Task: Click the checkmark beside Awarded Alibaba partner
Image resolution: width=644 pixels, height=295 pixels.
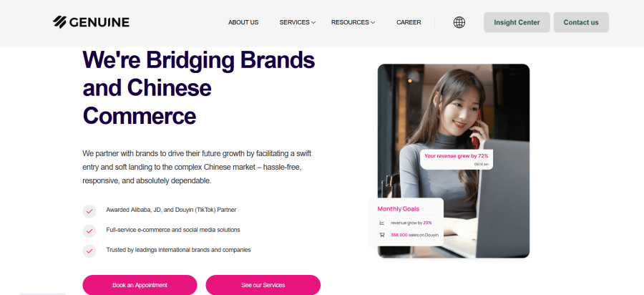Action: coord(89,212)
